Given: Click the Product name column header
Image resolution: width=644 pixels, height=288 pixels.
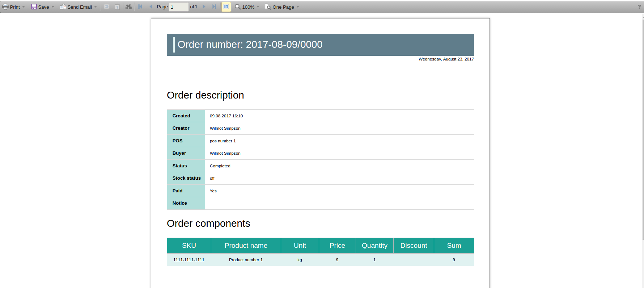Looking at the screenshot, I should pos(246,246).
